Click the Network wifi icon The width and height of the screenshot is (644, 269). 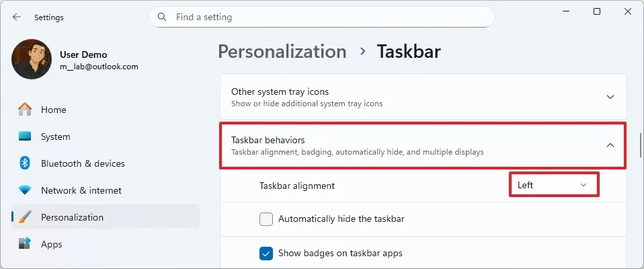coord(25,190)
